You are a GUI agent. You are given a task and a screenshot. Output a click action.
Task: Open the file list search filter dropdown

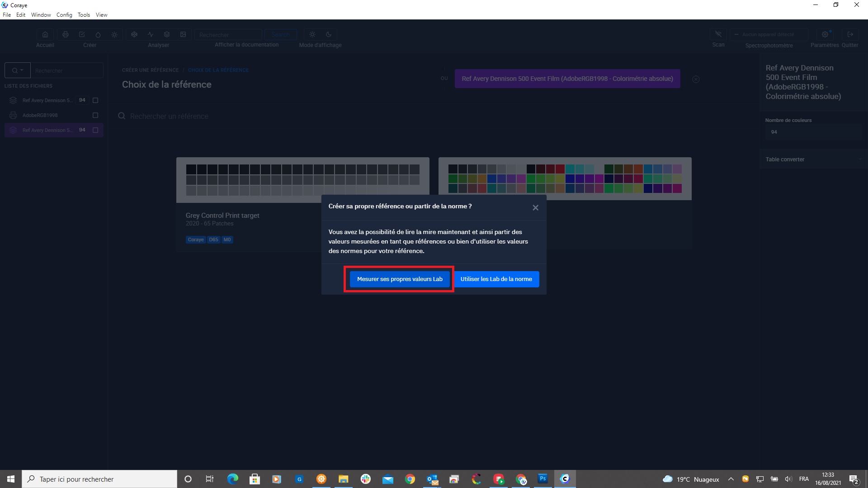point(18,70)
